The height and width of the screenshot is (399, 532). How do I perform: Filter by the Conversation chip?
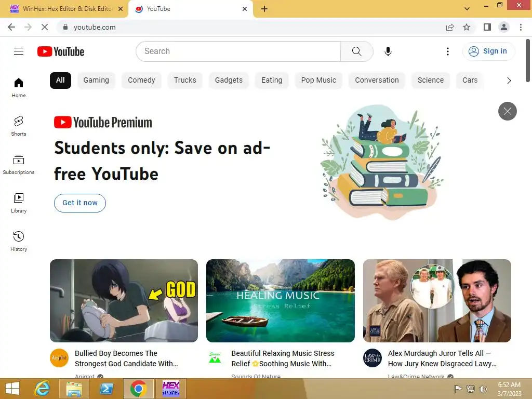(377, 81)
